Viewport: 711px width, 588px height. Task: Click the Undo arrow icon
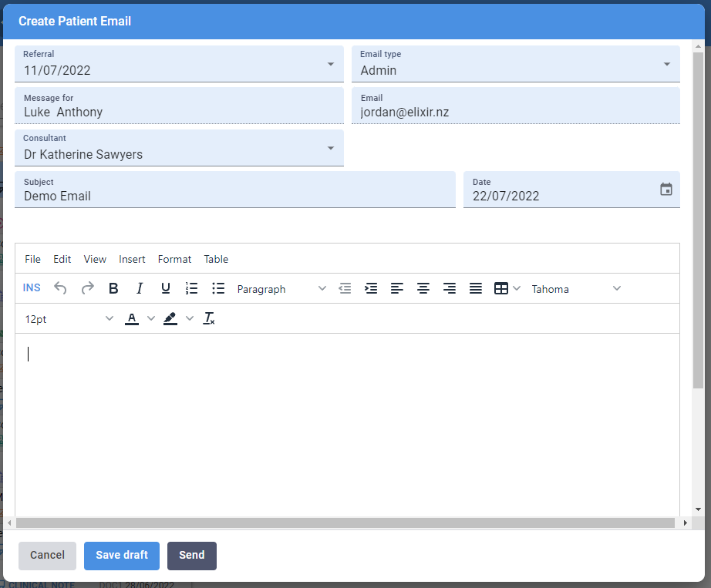(60, 288)
